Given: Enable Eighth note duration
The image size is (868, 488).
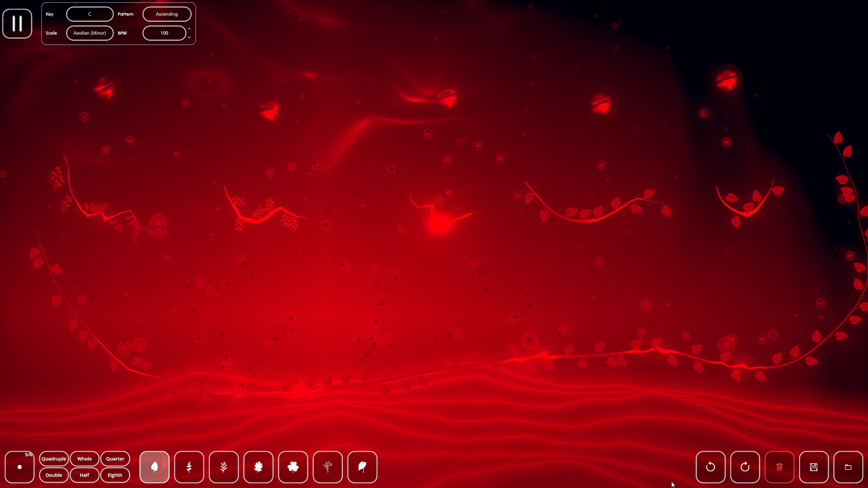Looking at the screenshot, I should tap(115, 475).
